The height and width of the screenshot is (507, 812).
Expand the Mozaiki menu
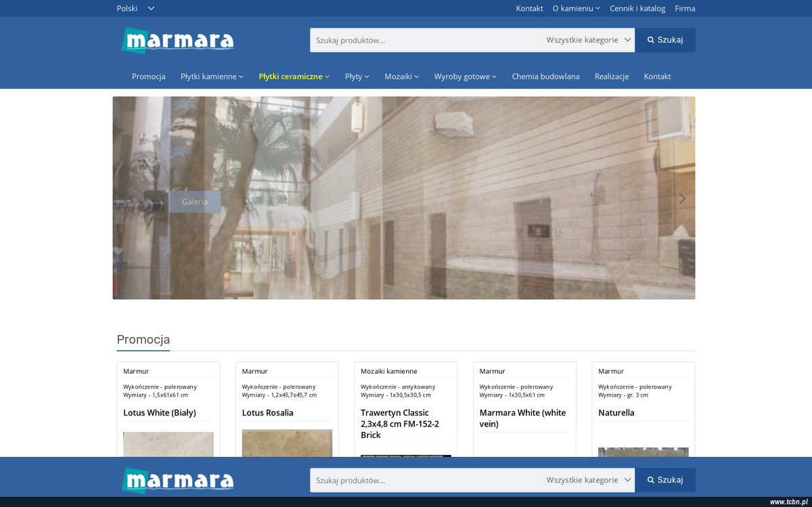point(402,76)
